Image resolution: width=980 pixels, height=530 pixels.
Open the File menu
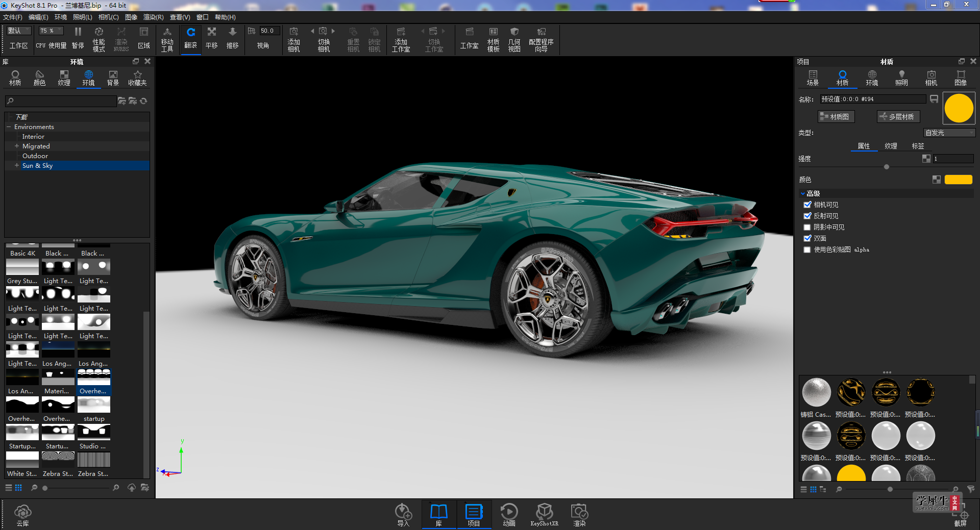pos(13,17)
